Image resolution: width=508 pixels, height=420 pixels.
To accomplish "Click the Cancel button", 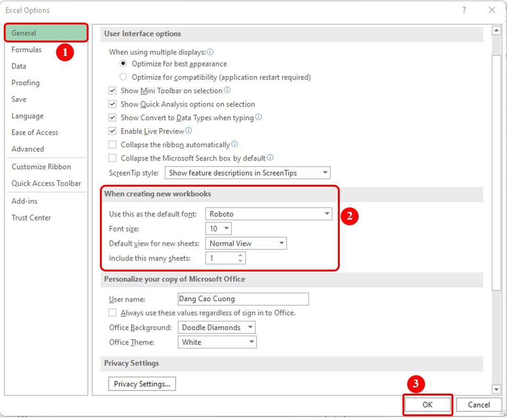I will click(478, 404).
